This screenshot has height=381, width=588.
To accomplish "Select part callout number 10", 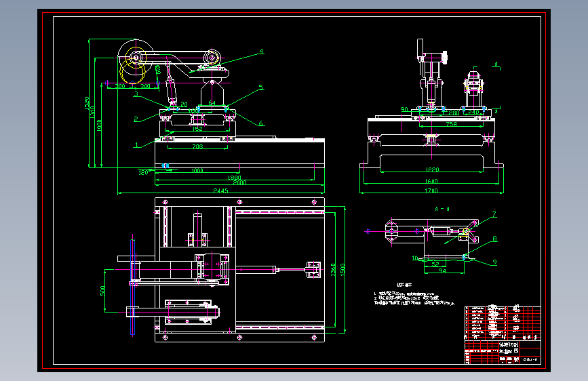I will tap(415, 258).
